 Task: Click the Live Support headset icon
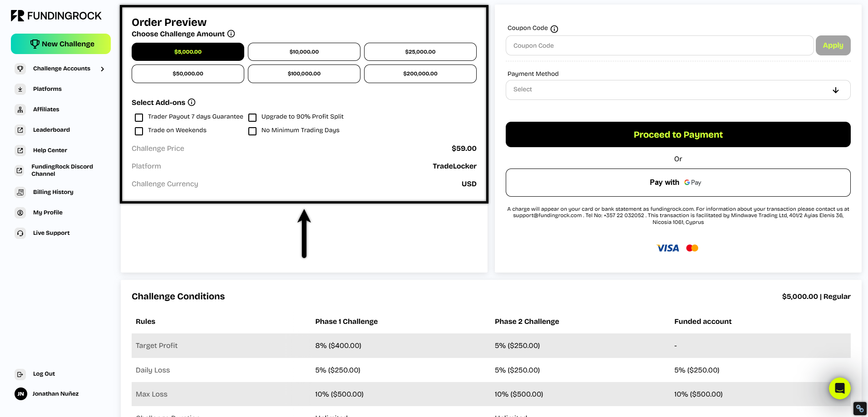(x=20, y=233)
